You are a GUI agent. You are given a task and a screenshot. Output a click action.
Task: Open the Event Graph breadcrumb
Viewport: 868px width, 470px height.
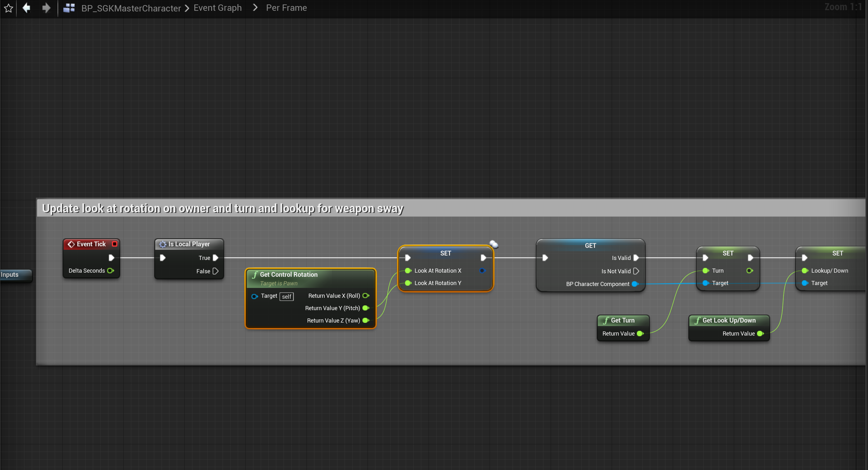[217, 8]
